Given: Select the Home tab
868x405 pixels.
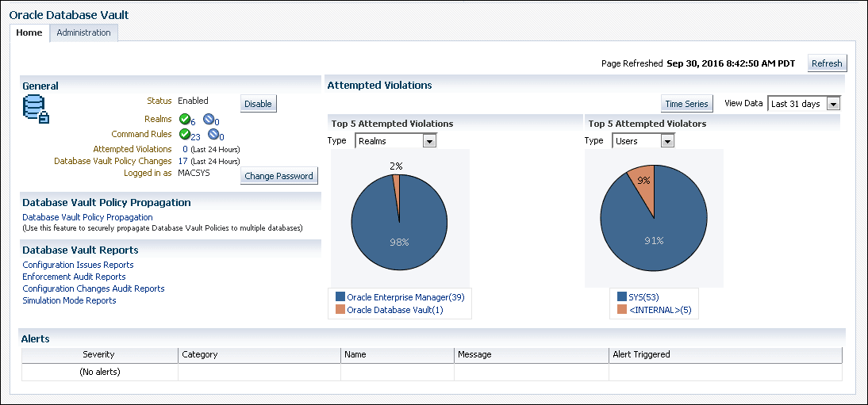Looking at the screenshot, I should coord(29,32).
